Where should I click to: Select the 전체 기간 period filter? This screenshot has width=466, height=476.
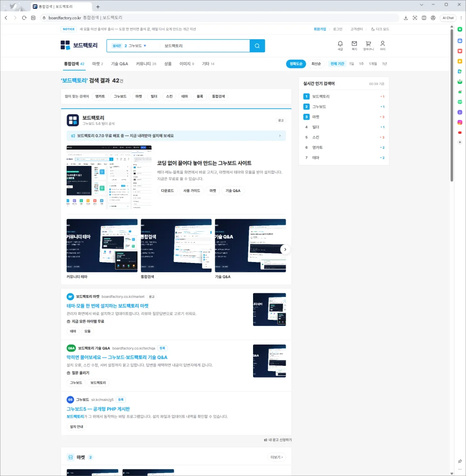[337, 64]
